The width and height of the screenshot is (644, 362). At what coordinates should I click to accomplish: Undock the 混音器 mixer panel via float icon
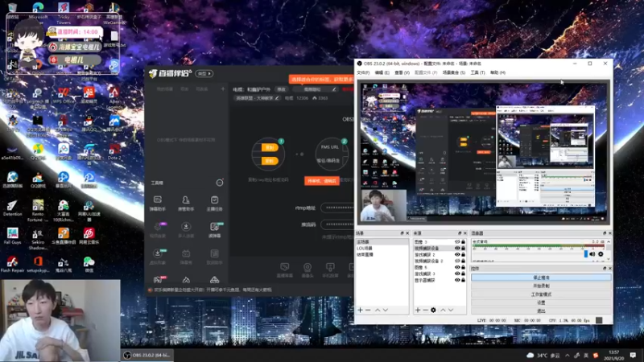pos(605,233)
